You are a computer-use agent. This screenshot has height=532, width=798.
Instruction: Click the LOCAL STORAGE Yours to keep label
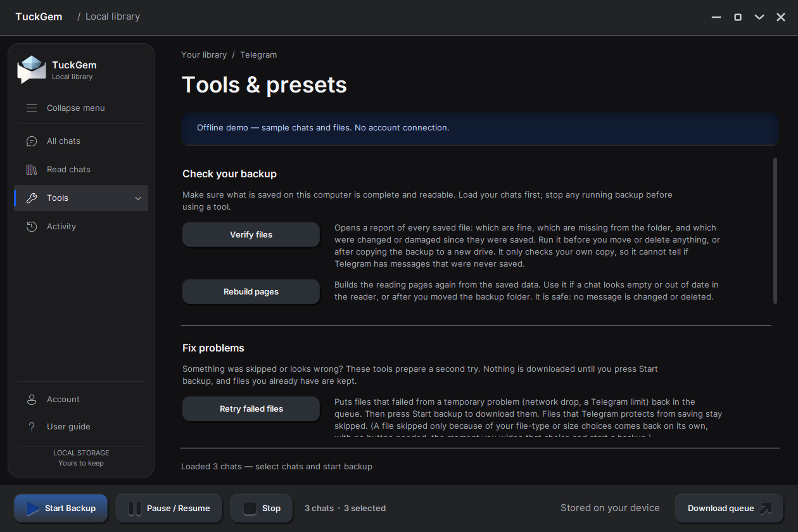point(81,458)
